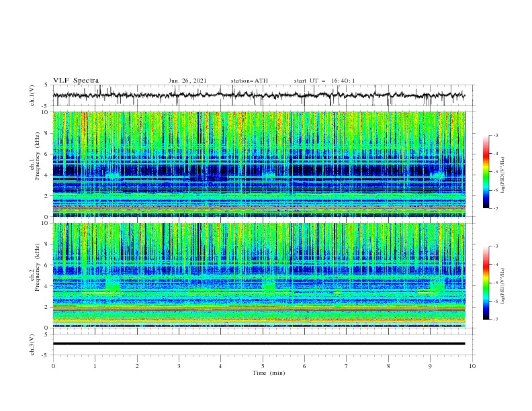Screen dimensions: 532x411
Task: Click the time axis tick label '3'
Action: coord(179,366)
